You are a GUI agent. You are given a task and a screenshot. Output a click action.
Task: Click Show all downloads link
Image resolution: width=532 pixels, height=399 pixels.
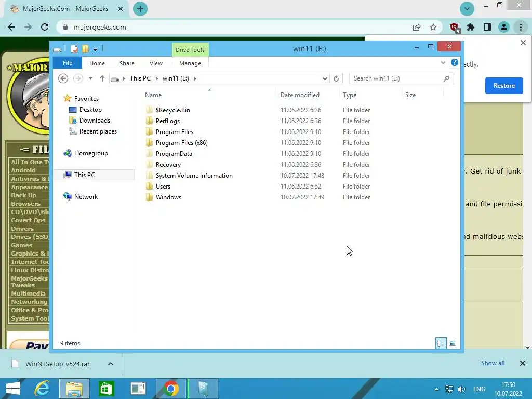tap(493, 363)
